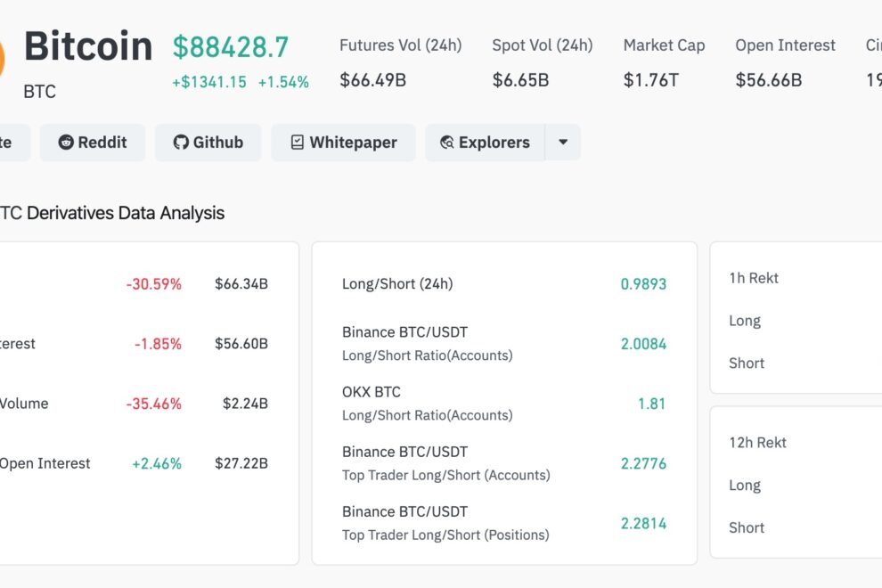Click the 12h Rekt Short row

pyautogui.click(x=747, y=527)
